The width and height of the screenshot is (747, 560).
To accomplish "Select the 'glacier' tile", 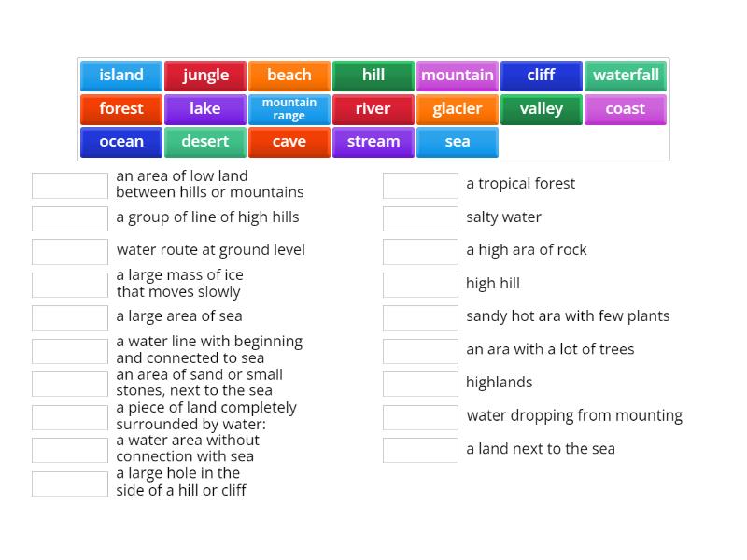I will [x=457, y=109].
